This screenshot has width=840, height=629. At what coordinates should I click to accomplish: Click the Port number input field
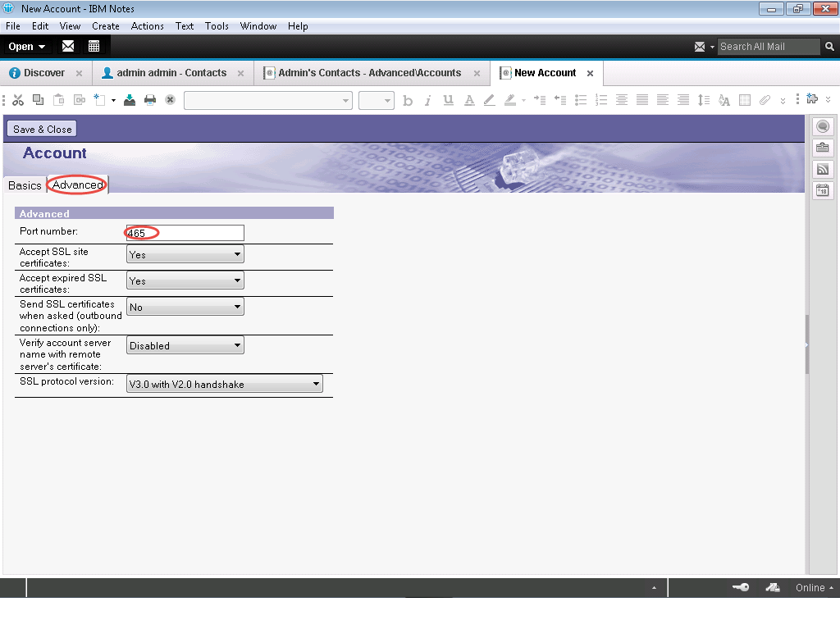tap(185, 233)
